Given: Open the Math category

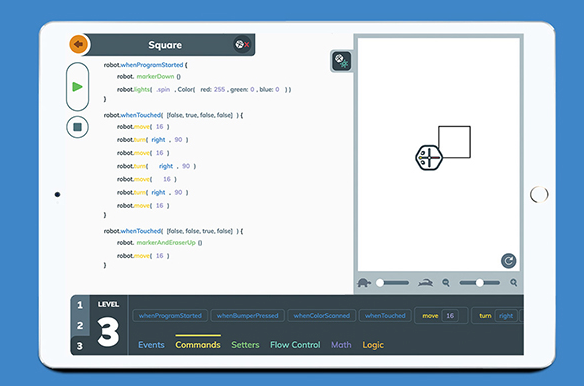Looking at the screenshot, I should point(341,345).
